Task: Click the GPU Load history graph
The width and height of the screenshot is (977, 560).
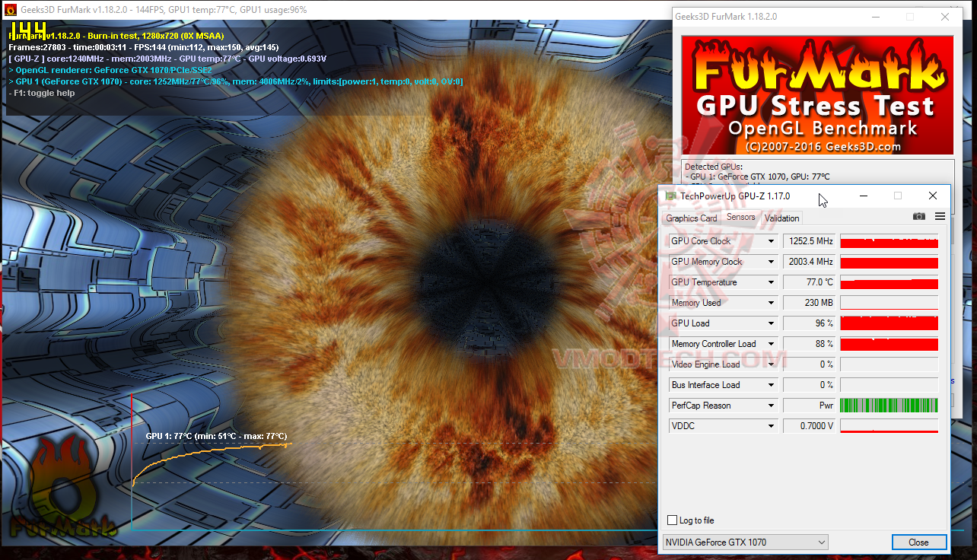Action: [889, 323]
